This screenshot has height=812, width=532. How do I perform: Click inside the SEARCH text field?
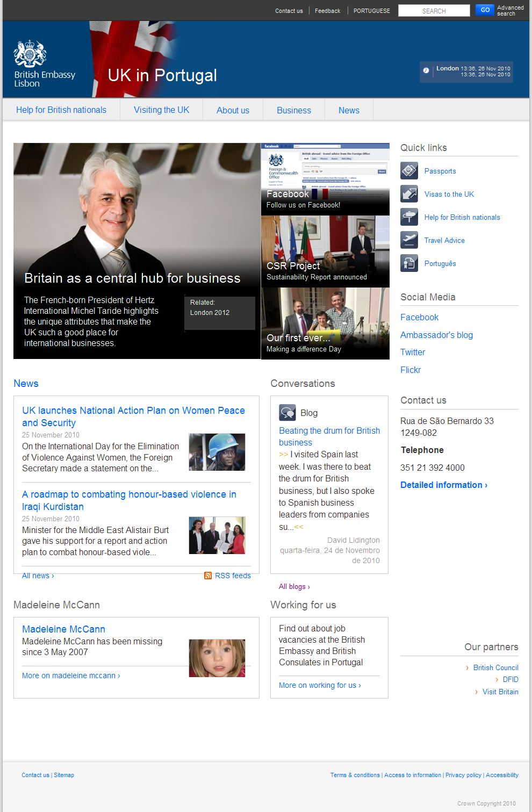(x=434, y=11)
